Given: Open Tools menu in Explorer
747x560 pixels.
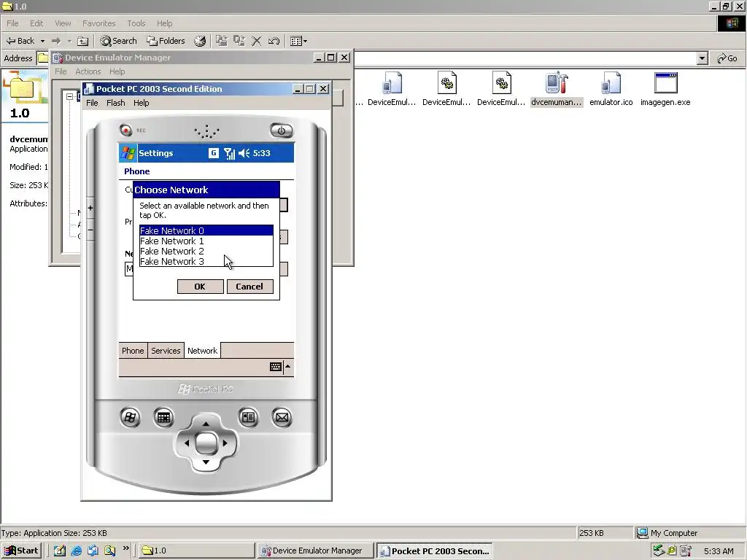Looking at the screenshot, I should tap(136, 23).
